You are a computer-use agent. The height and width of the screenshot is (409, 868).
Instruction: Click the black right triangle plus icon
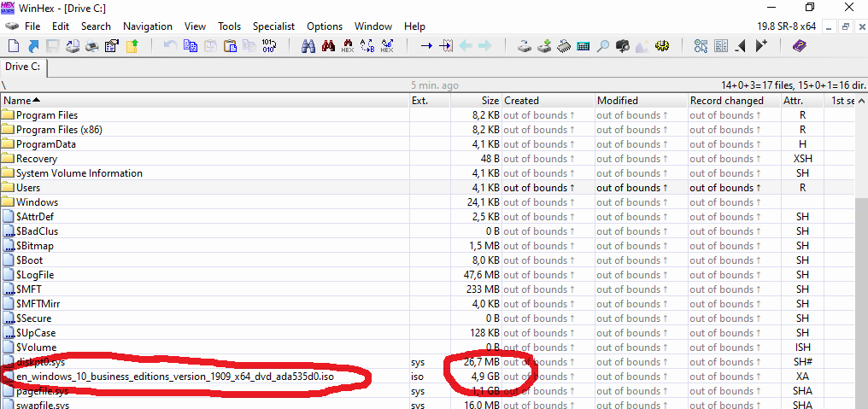click(x=761, y=46)
